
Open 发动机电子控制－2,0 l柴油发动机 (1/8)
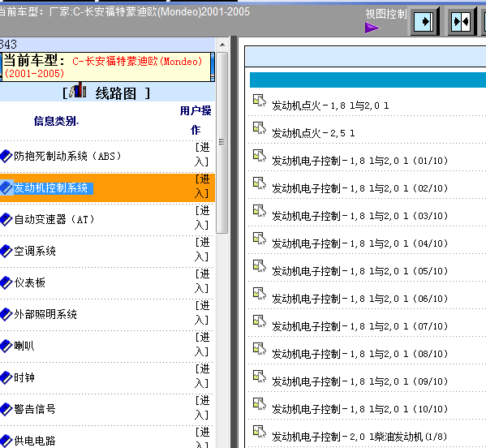[x=359, y=437]
